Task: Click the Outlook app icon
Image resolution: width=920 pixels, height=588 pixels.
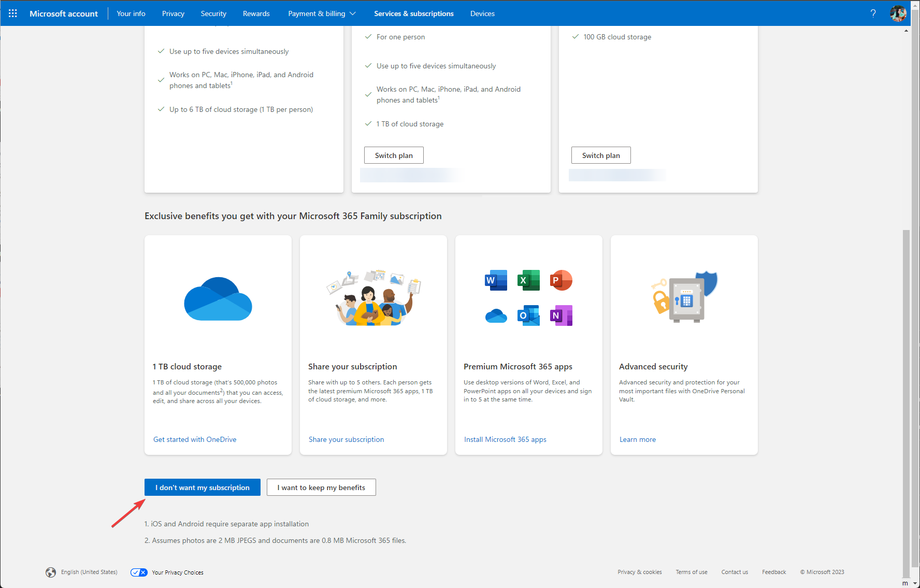Action: (528, 315)
